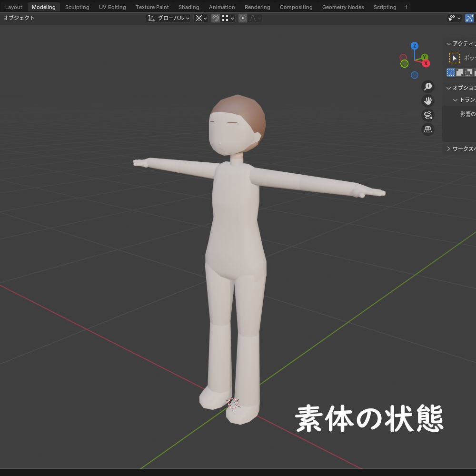Click the active Box Select tool icon

click(455, 58)
